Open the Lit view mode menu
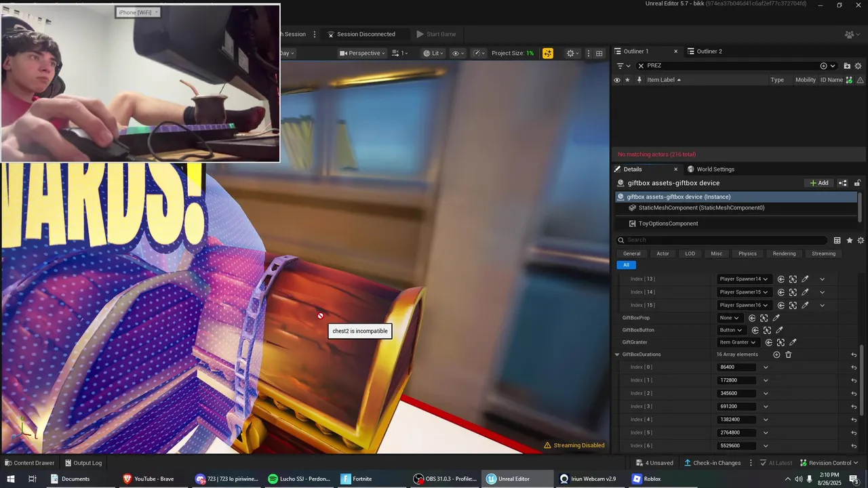Screen dimensions: 868x488 point(434,53)
